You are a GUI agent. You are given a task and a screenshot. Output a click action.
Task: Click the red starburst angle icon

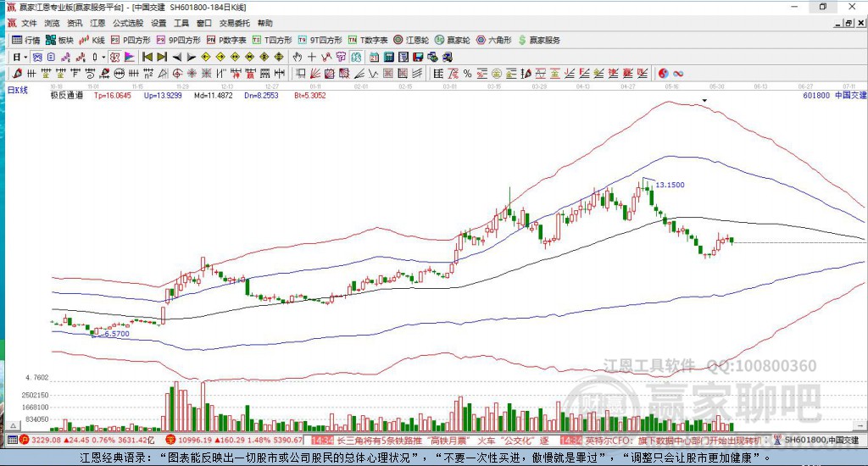click(x=192, y=74)
